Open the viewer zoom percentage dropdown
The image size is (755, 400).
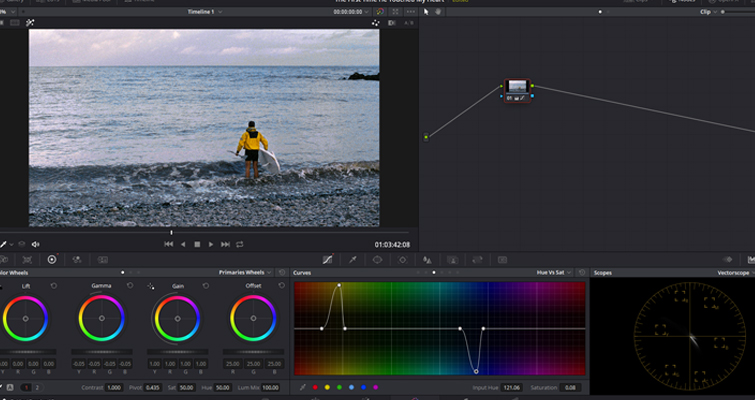tap(6, 12)
